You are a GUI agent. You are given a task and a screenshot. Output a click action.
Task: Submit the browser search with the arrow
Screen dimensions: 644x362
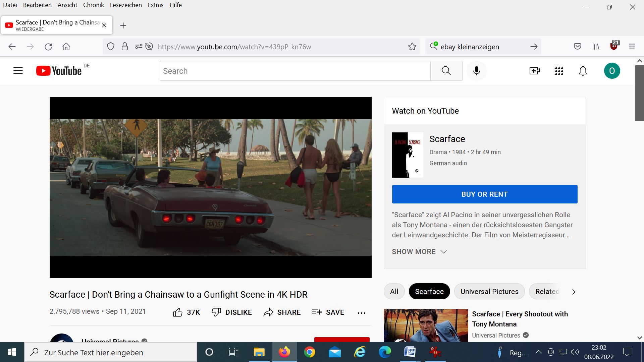tap(534, 47)
